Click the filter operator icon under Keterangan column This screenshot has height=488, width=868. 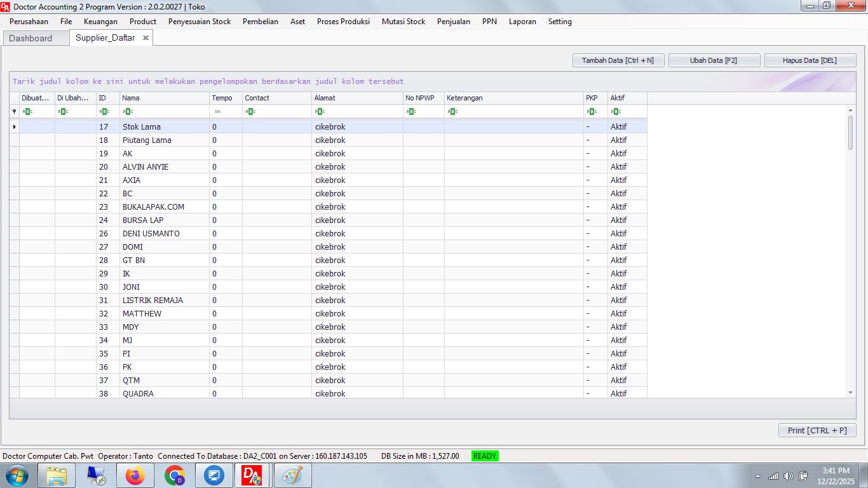452,112
